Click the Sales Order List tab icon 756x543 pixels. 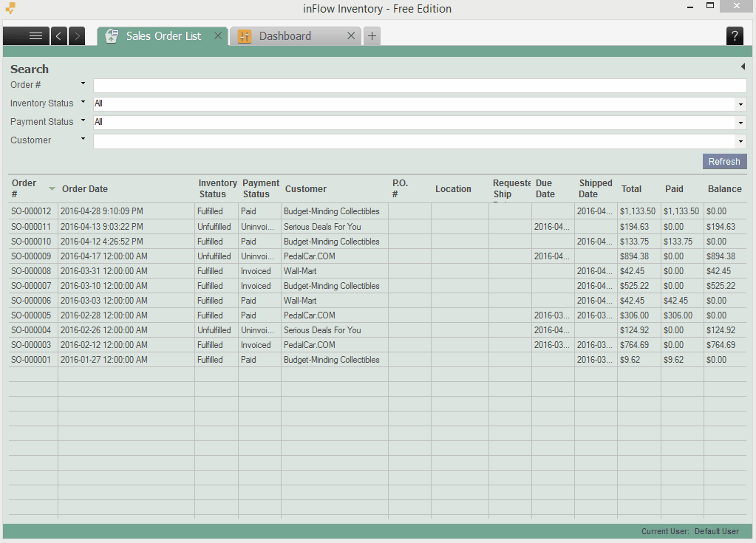[x=112, y=36]
